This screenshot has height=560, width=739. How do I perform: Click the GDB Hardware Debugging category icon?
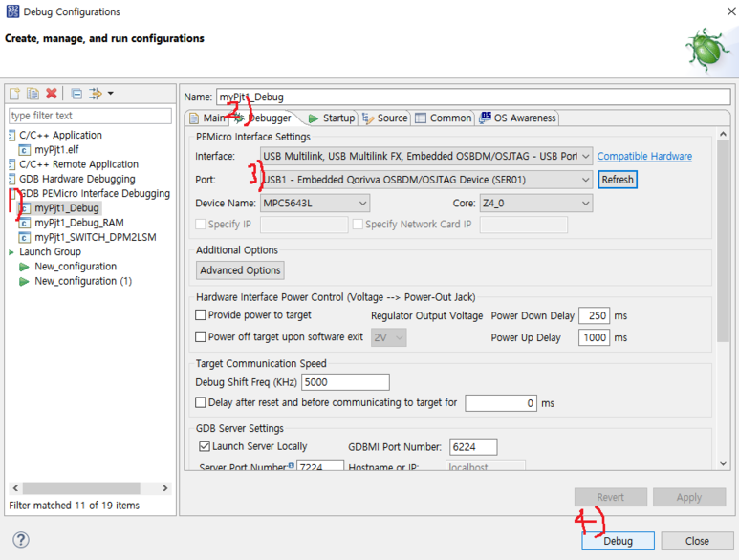tap(11, 180)
